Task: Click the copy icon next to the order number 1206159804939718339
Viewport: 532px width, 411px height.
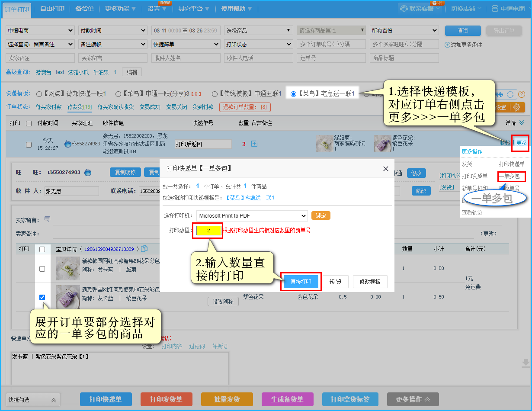Action: point(144,249)
